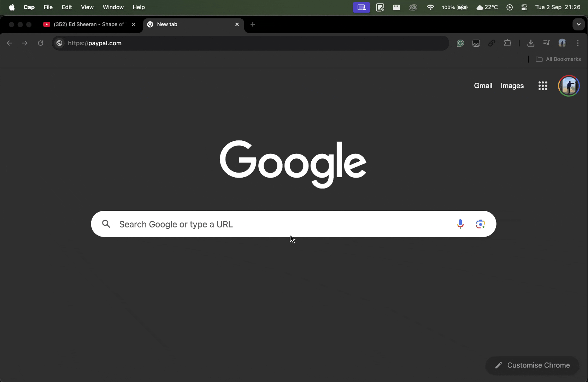Expand the tab search dropdown arrow
The height and width of the screenshot is (382, 588).
pyautogui.click(x=578, y=24)
